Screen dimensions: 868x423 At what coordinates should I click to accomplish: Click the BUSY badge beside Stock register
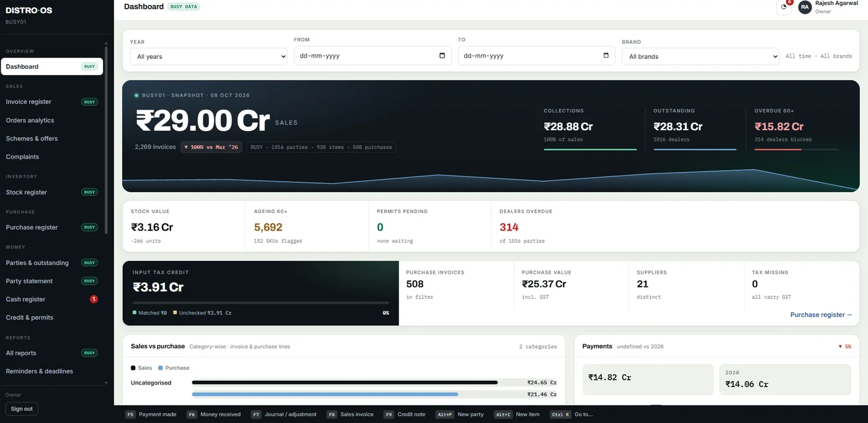[x=90, y=192]
